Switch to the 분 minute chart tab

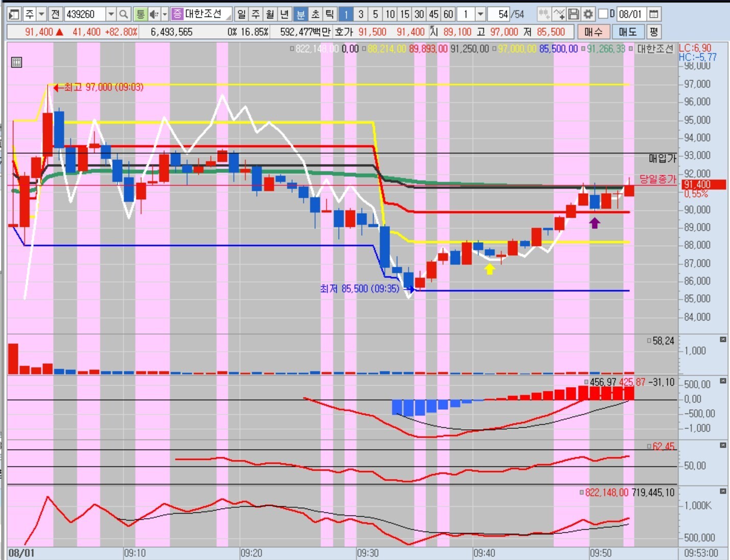[300, 14]
